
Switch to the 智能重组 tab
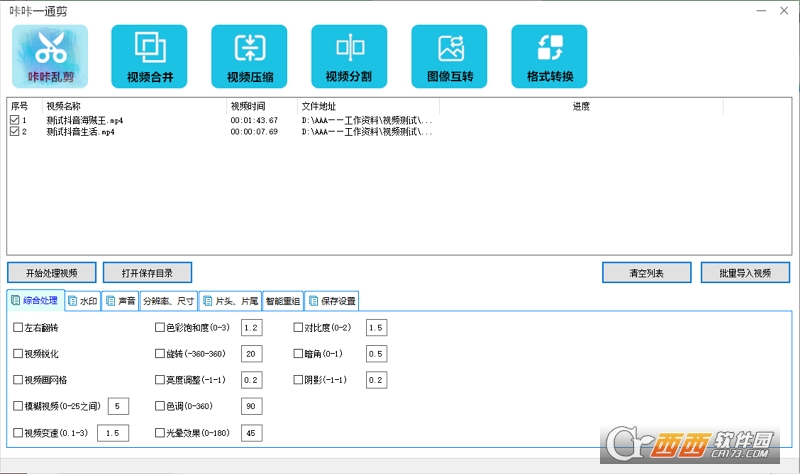click(283, 301)
